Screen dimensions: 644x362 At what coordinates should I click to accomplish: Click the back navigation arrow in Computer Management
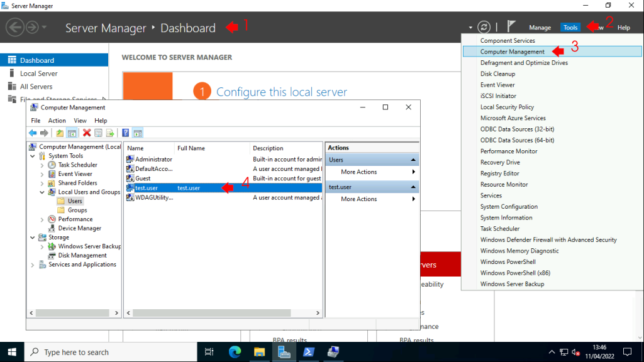[32, 133]
